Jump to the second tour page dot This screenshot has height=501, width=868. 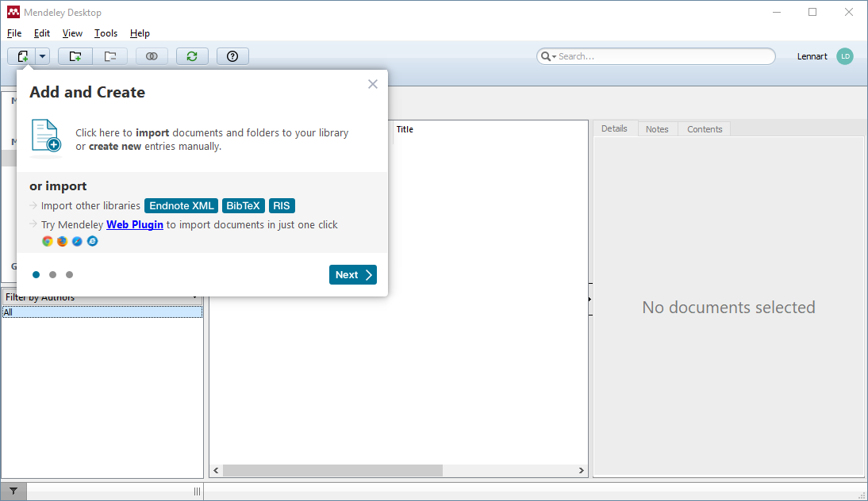point(52,275)
